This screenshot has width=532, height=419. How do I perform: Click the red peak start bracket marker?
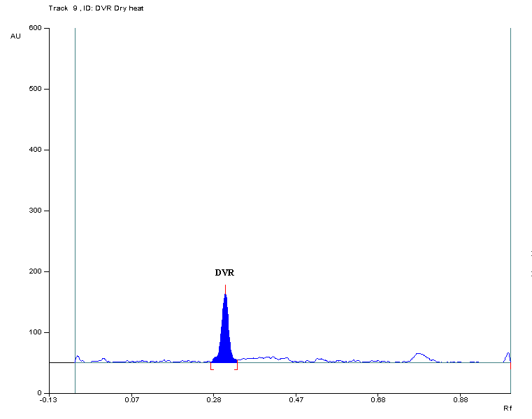coord(212,367)
